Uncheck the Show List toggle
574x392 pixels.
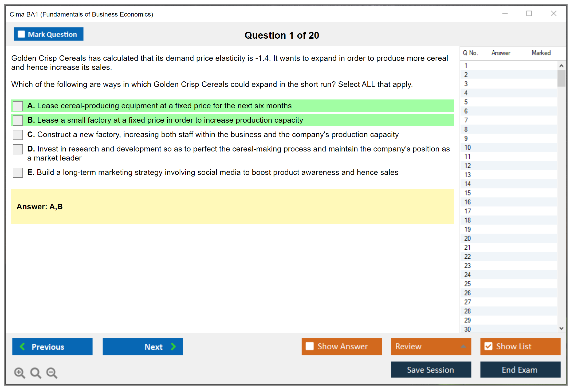click(488, 346)
